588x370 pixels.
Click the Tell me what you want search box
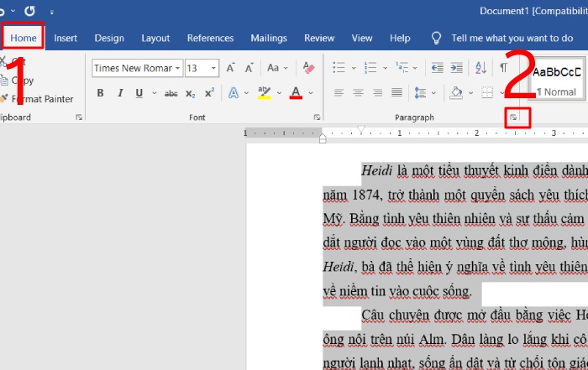tap(512, 38)
